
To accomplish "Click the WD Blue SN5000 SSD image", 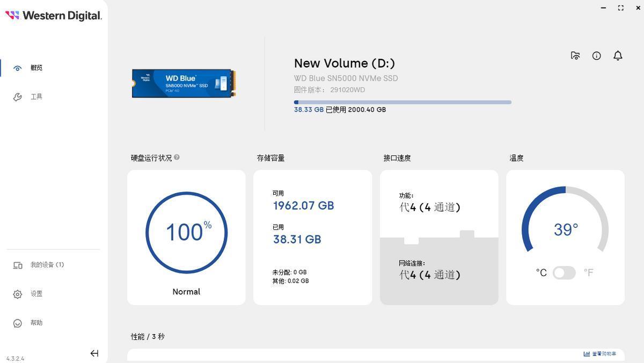I will click(184, 83).
